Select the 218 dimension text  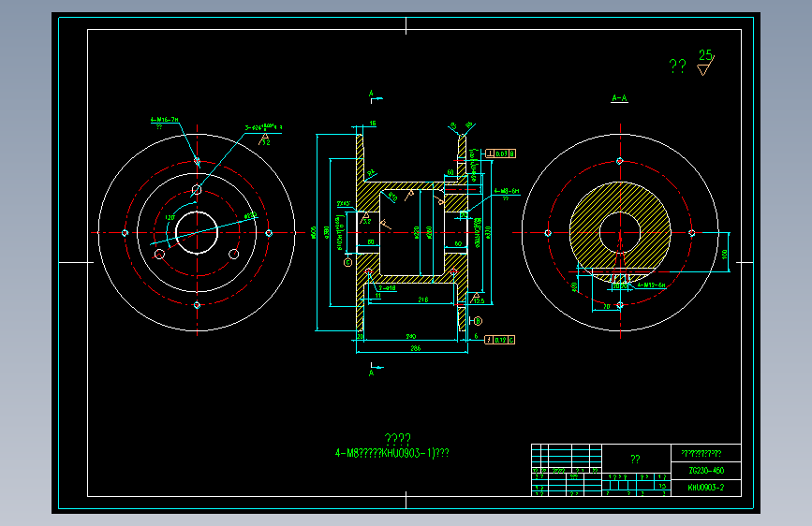(x=423, y=300)
